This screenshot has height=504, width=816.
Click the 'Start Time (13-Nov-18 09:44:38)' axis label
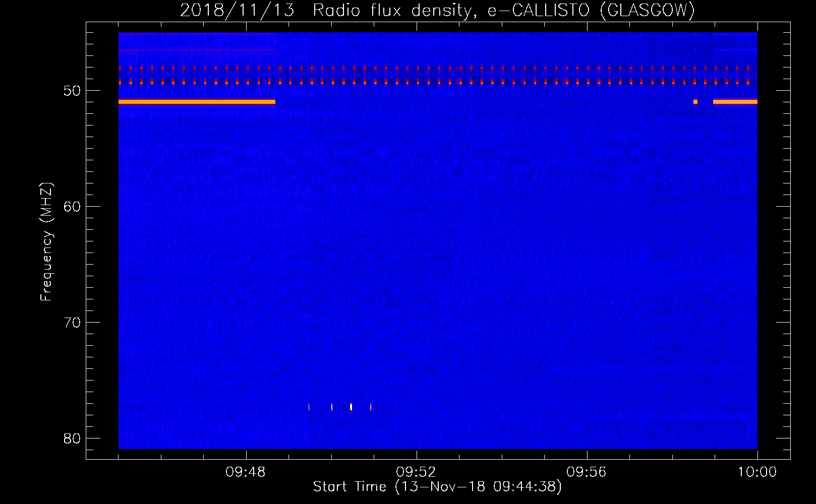(x=437, y=487)
